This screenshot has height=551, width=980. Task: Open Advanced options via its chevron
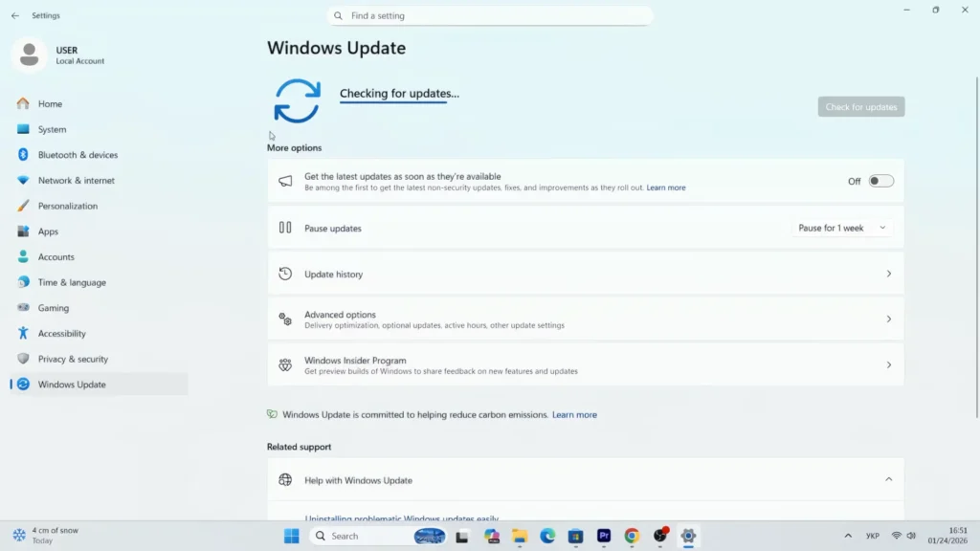tap(888, 320)
